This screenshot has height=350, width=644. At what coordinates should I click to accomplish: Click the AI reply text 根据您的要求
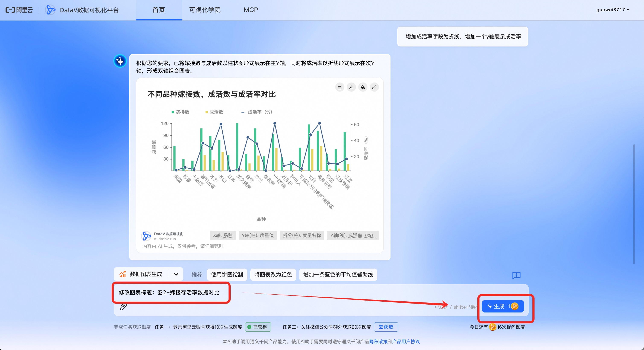pyautogui.click(x=255, y=67)
